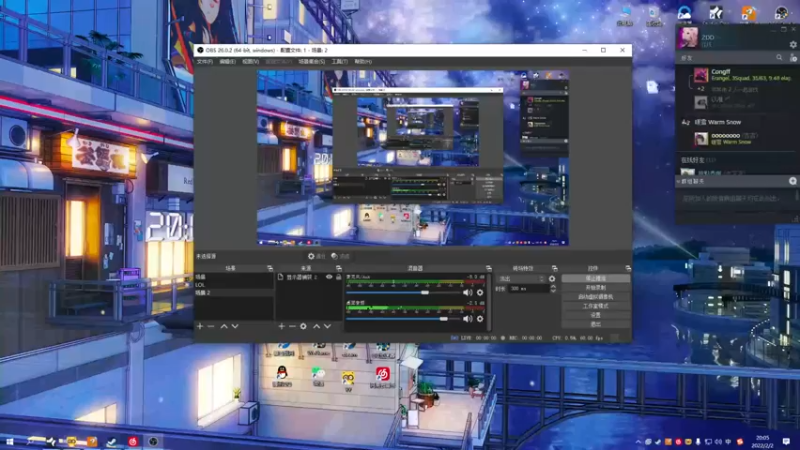
Task: Pop out the Controls dock panel
Action: click(x=628, y=268)
